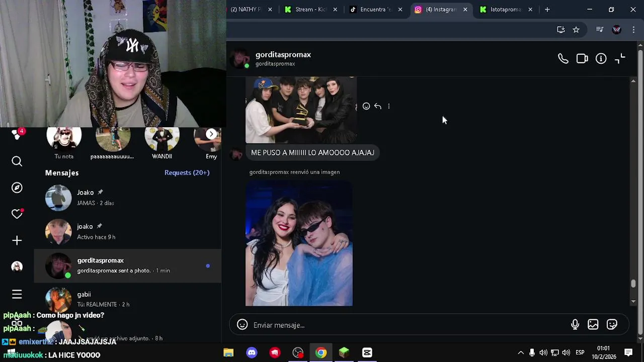Open more options for group photo
Image resolution: width=644 pixels, height=362 pixels.
[x=389, y=106]
